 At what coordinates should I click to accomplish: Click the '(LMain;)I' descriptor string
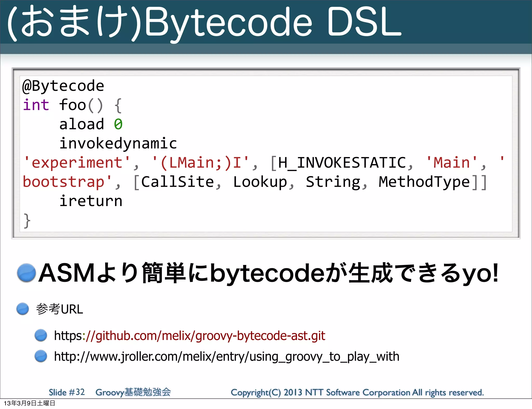coord(201,163)
